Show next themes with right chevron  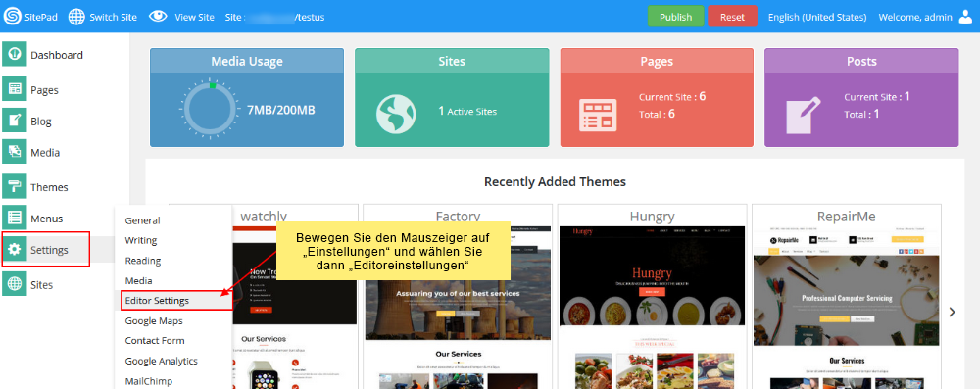click(x=952, y=312)
